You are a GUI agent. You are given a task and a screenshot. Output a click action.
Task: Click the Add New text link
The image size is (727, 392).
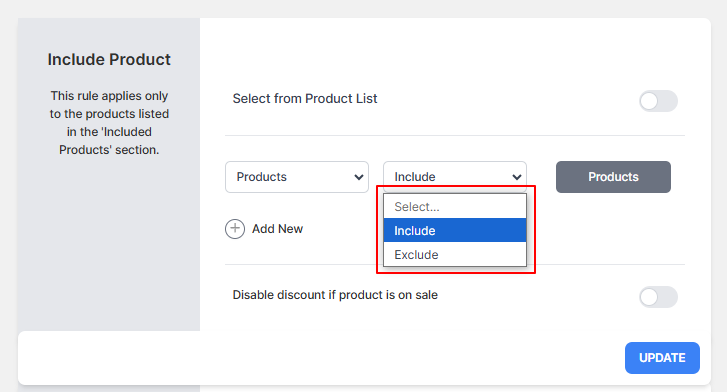[277, 229]
